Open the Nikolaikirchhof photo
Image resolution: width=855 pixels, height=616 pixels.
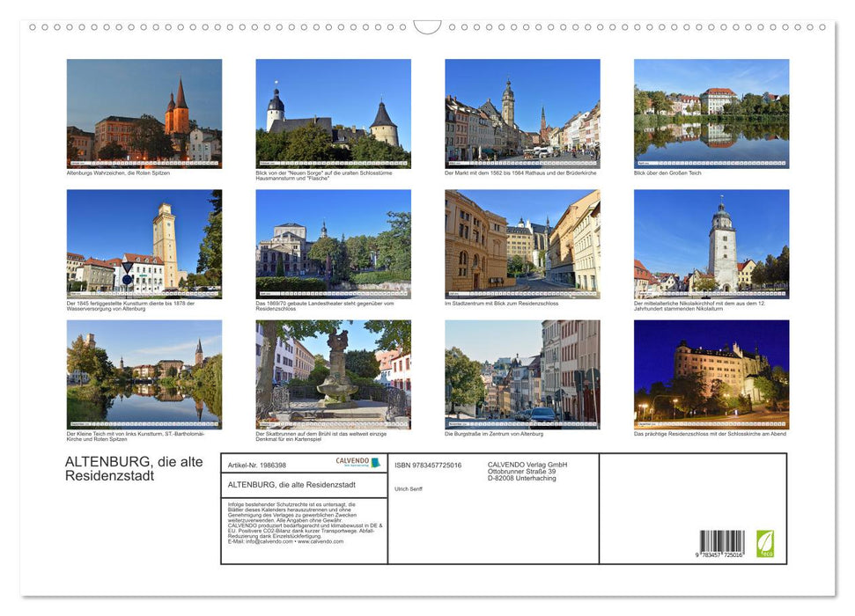click(x=711, y=244)
